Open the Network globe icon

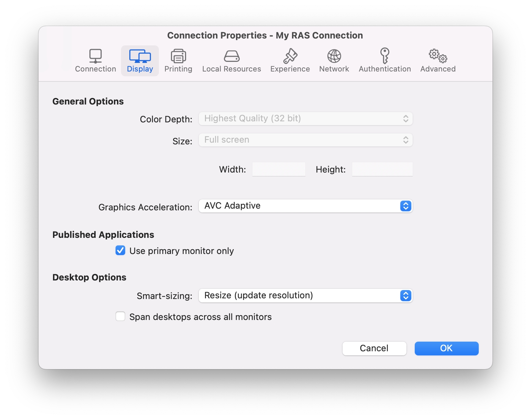click(334, 56)
